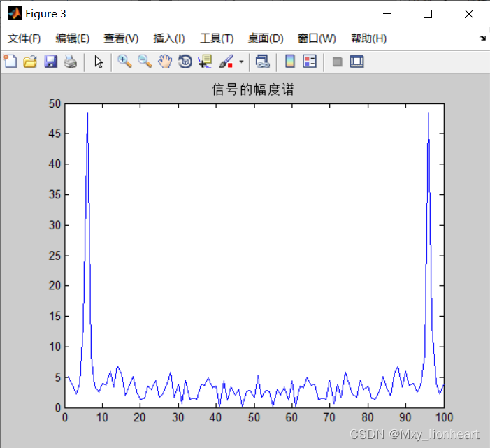This screenshot has height=448, width=490.
Task: Click the x-axis tick label 20
Action: click(140, 417)
